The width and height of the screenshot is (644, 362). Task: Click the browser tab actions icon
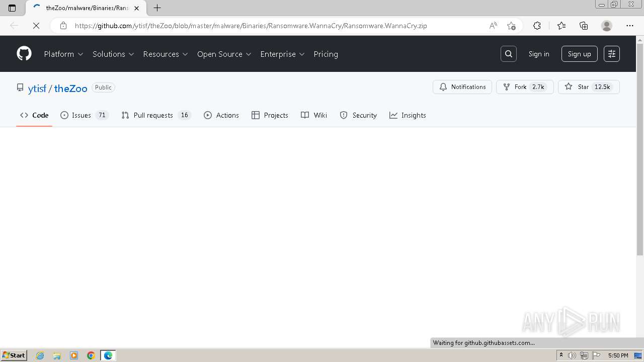coord(12,8)
